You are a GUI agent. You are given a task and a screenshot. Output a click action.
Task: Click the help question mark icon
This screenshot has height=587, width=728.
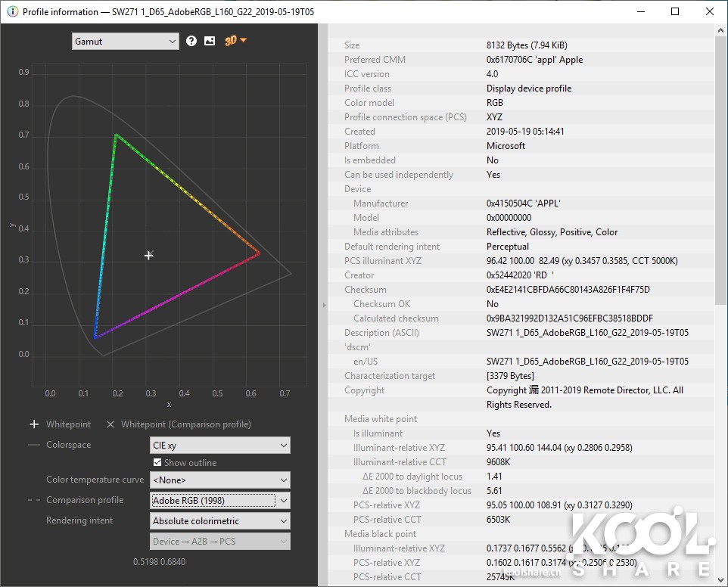pyautogui.click(x=191, y=41)
